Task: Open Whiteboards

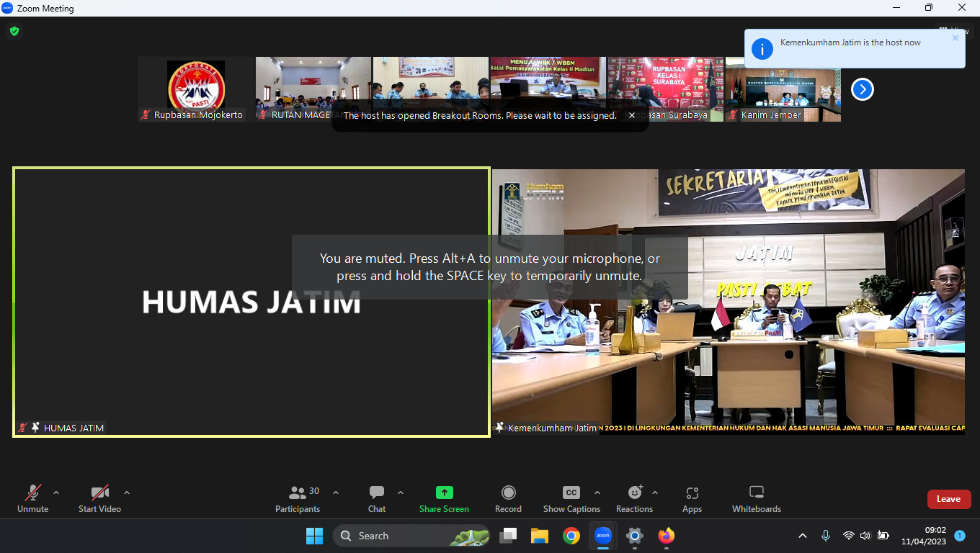Action: tap(757, 499)
